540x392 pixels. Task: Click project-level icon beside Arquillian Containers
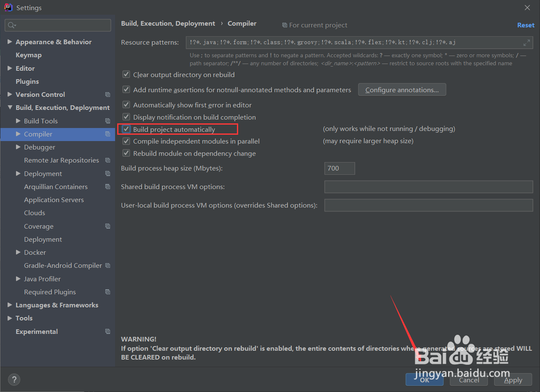107,187
